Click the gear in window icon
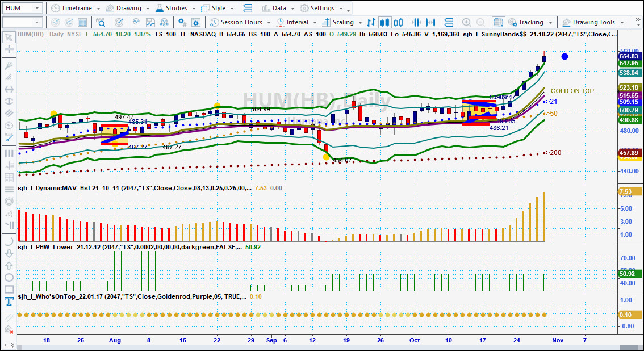Image resolution: width=644 pixels, height=351 pixels. 196,22
